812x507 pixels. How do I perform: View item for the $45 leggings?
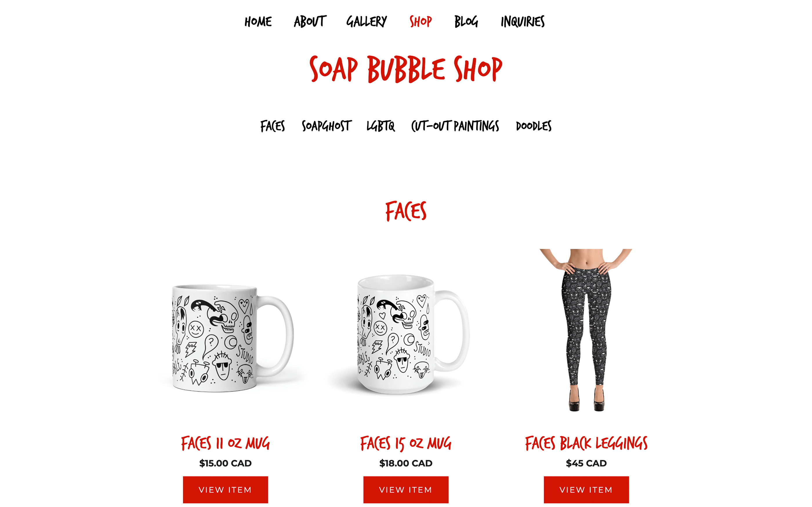pyautogui.click(x=586, y=490)
